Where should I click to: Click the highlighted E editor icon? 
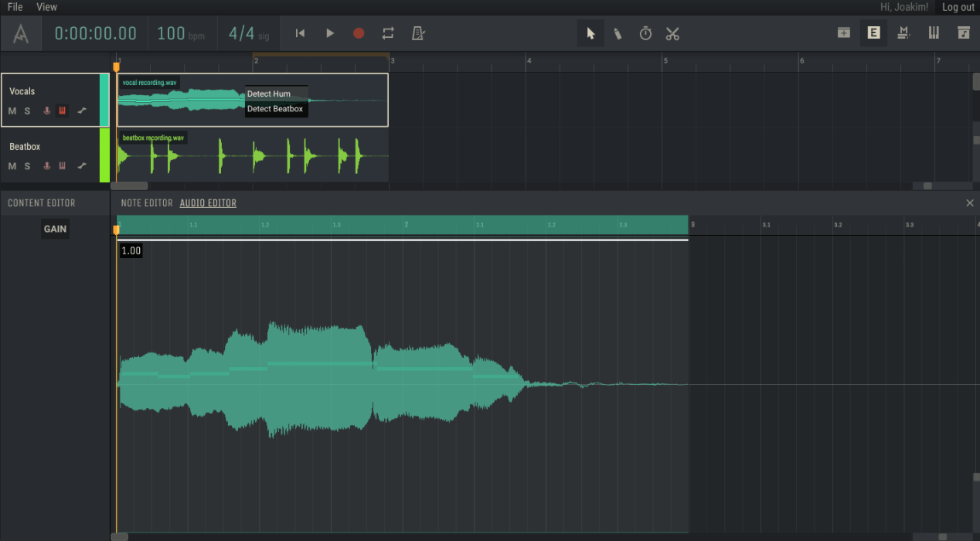tap(873, 32)
